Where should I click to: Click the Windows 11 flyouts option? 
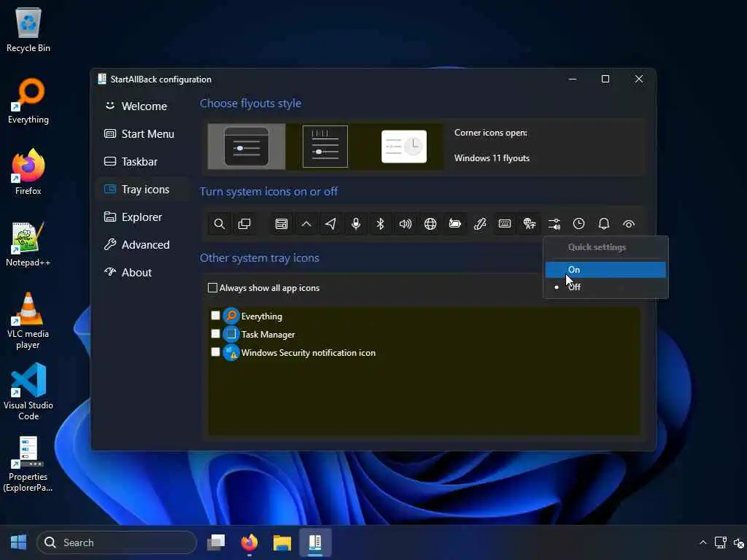(492, 158)
